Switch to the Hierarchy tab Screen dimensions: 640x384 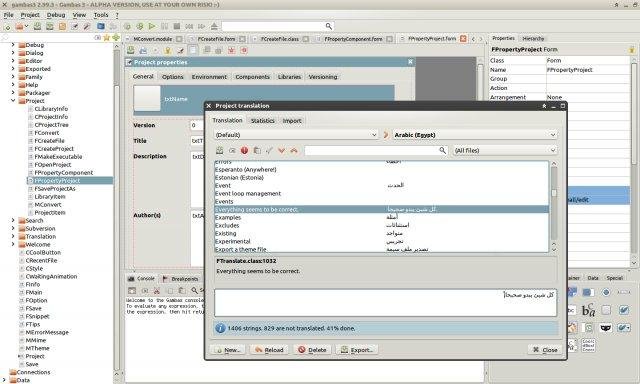(x=533, y=38)
